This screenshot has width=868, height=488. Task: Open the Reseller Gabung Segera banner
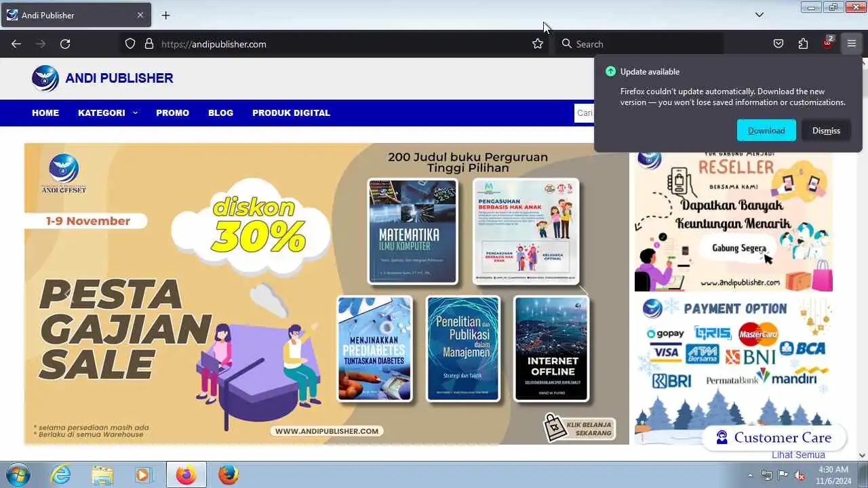point(734,221)
